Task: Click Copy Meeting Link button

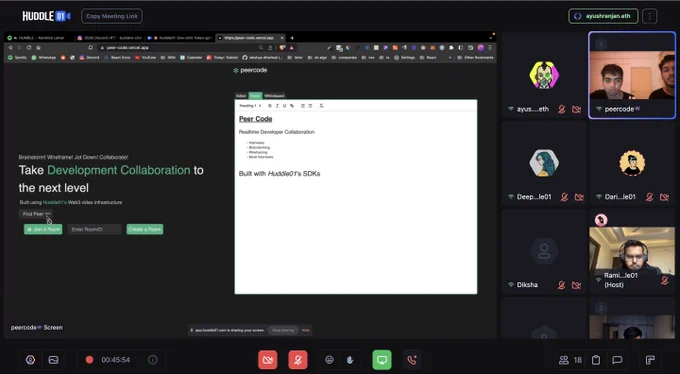Action: click(112, 16)
